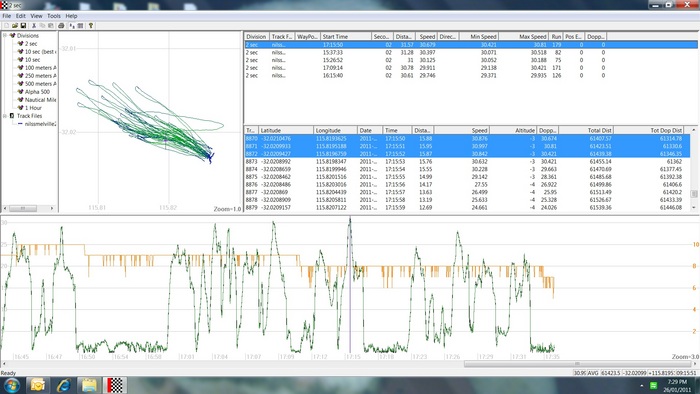Click the graph's horizontal scrollbar thumb
Viewport: 700px width, 394px height.
[x=576, y=364]
